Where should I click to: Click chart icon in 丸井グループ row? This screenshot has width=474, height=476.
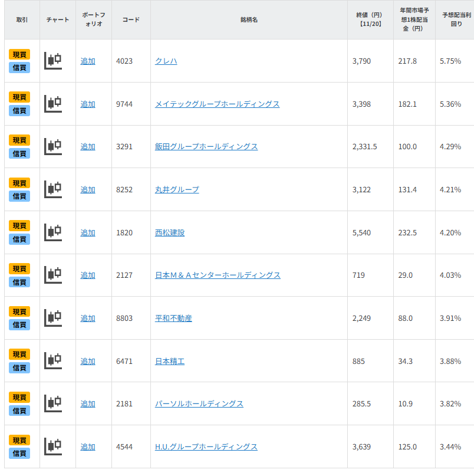click(53, 189)
